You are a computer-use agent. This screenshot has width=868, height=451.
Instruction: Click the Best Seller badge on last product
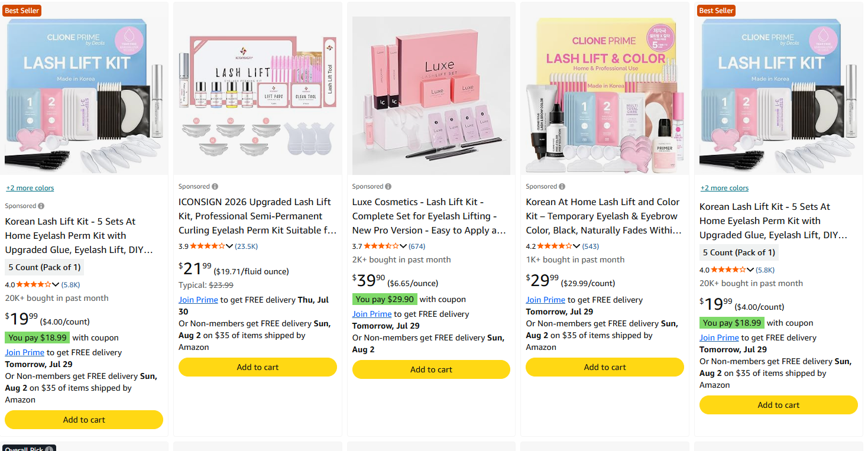[716, 11]
